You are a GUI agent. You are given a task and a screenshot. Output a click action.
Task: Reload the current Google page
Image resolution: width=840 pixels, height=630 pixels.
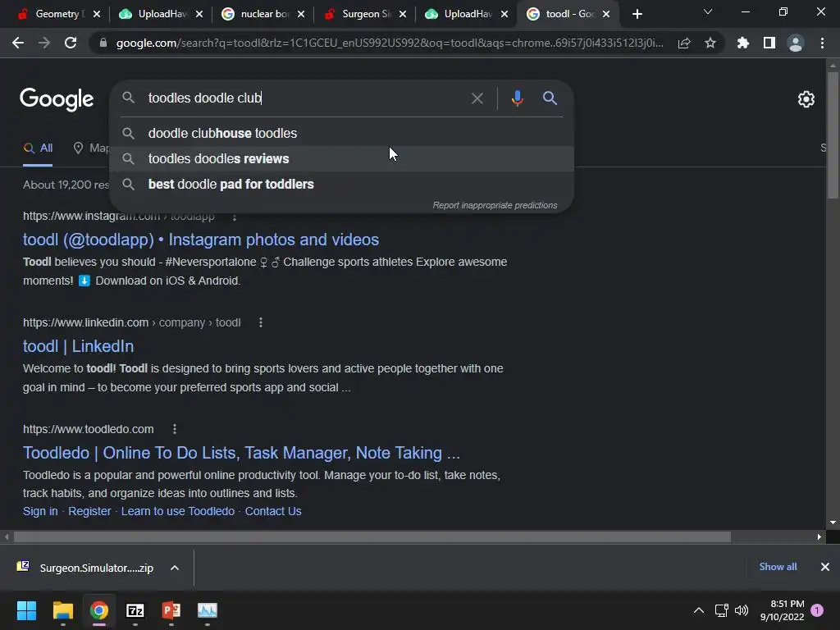tap(71, 43)
